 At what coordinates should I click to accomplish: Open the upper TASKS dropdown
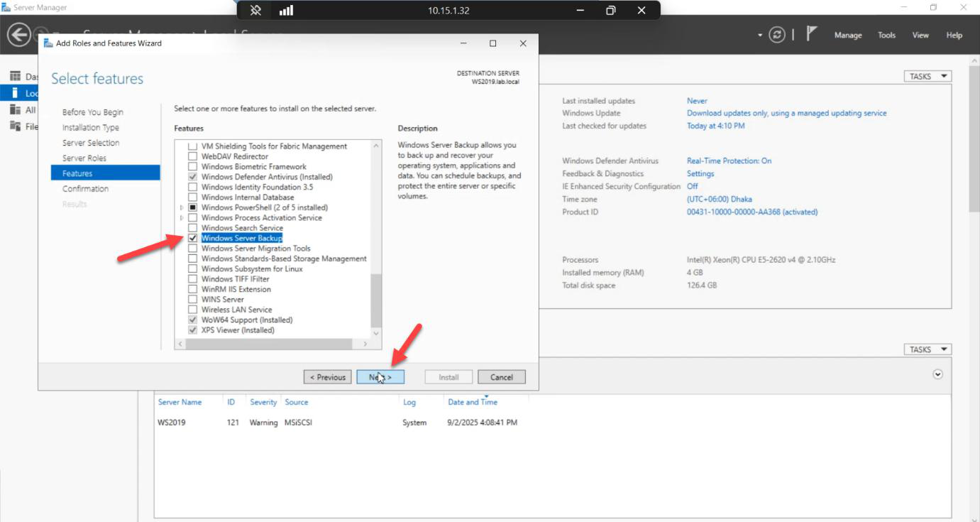click(x=927, y=77)
